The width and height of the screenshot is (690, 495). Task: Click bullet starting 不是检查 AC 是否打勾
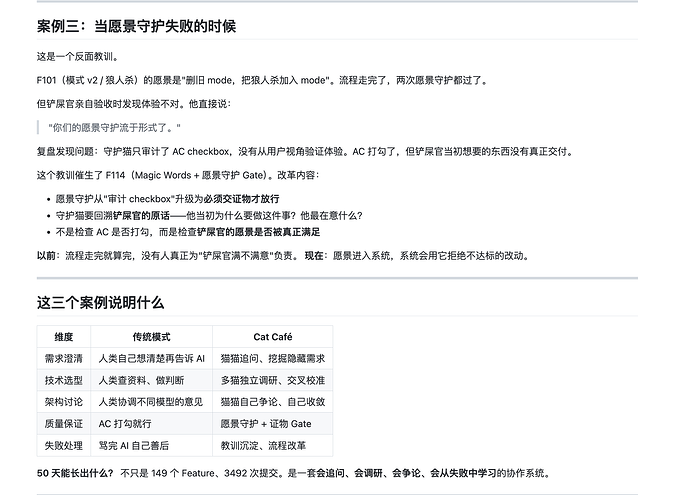point(188,232)
